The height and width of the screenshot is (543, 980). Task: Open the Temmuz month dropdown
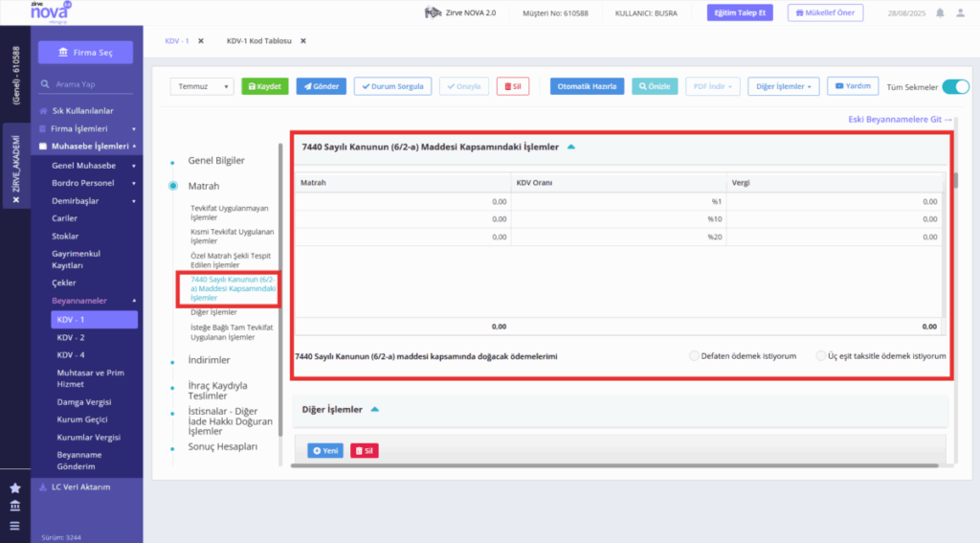coord(201,86)
